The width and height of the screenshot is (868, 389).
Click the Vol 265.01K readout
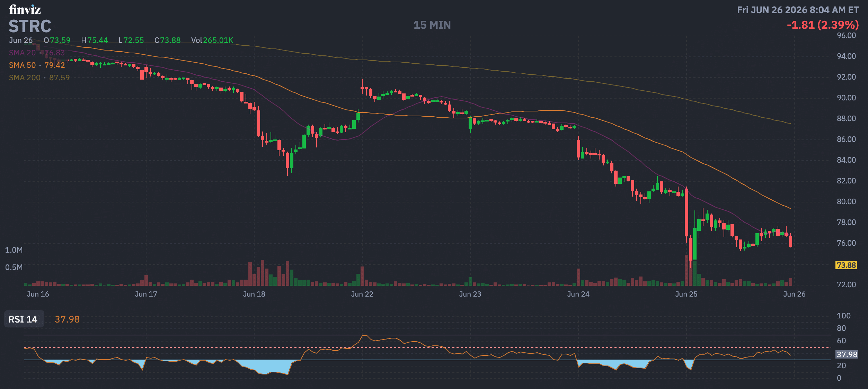pyautogui.click(x=212, y=40)
